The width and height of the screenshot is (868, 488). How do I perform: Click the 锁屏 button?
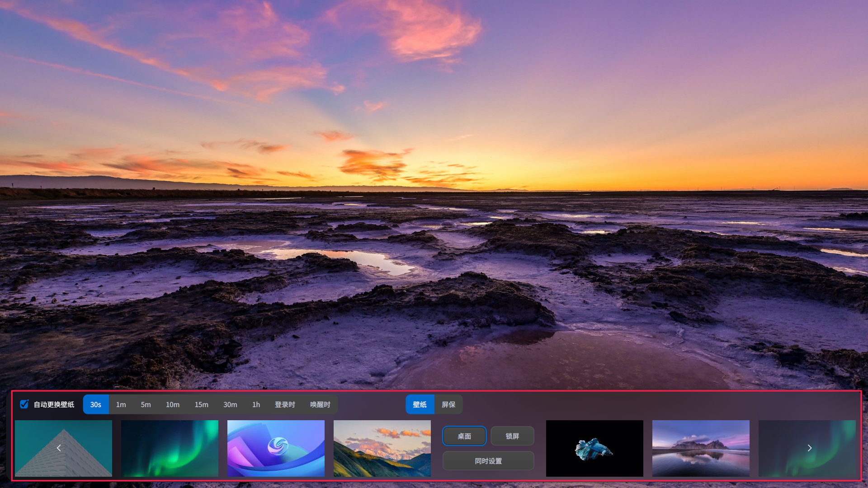(x=512, y=436)
